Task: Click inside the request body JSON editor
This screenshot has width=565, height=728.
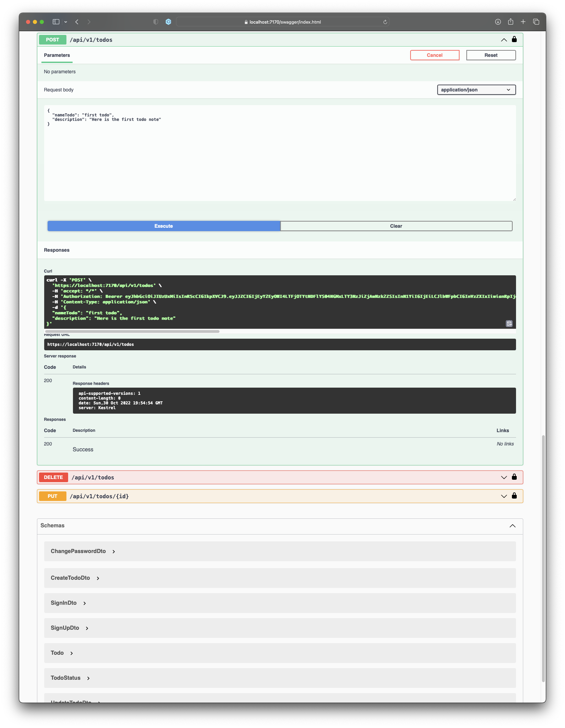Action: tap(240, 151)
